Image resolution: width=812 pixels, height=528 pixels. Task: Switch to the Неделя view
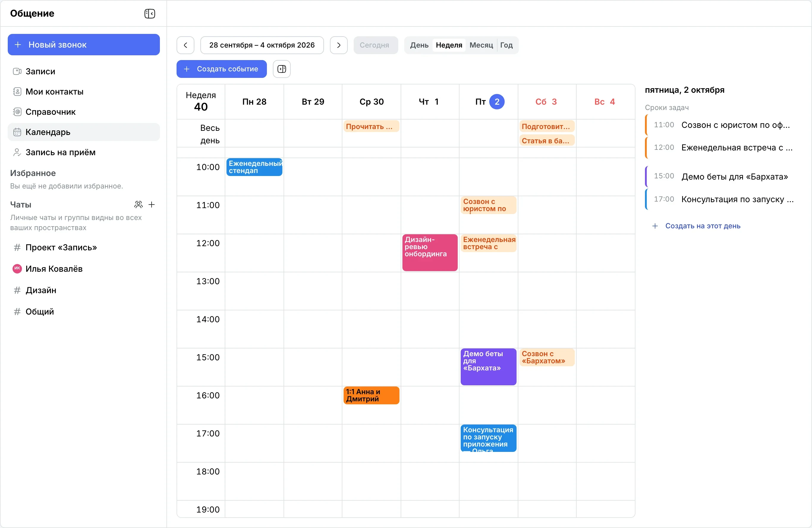pos(449,45)
